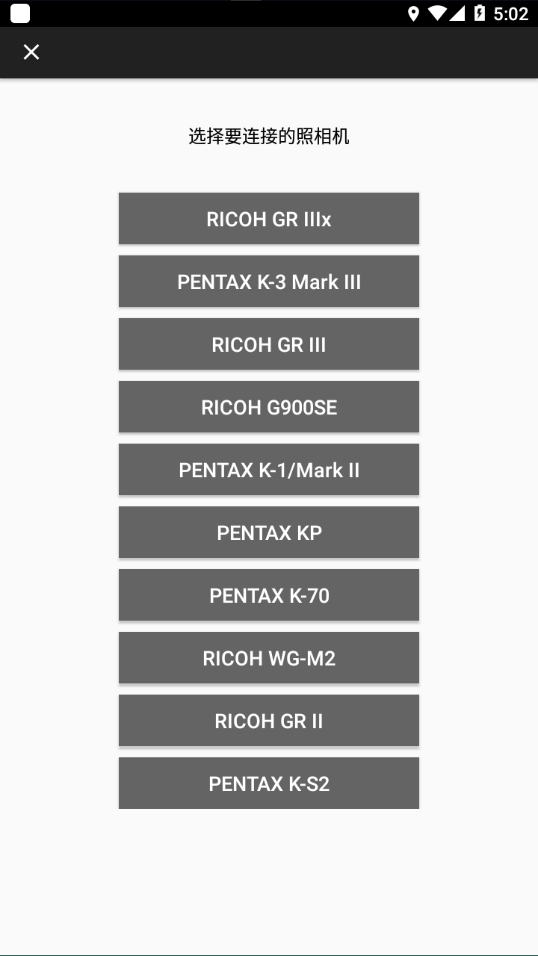Tap the 5:02 clock in status bar
This screenshot has height=956, width=538.
510,13
